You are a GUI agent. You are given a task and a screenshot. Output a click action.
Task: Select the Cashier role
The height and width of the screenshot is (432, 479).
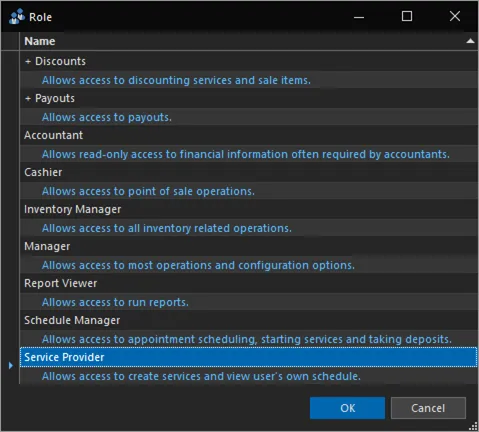tap(248, 172)
